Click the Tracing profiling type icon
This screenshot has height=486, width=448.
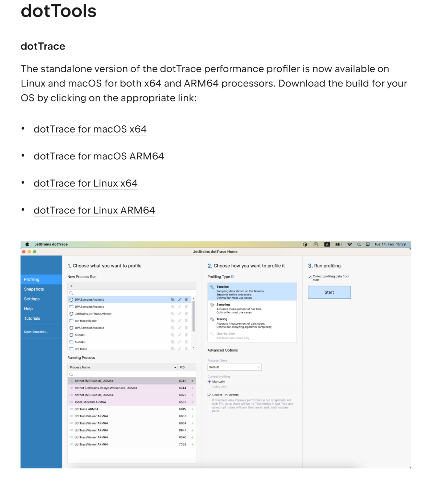coord(212,319)
